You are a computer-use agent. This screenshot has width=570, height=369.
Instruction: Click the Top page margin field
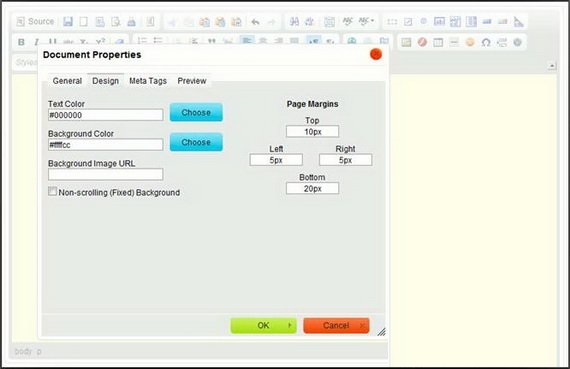coord(312,132)
